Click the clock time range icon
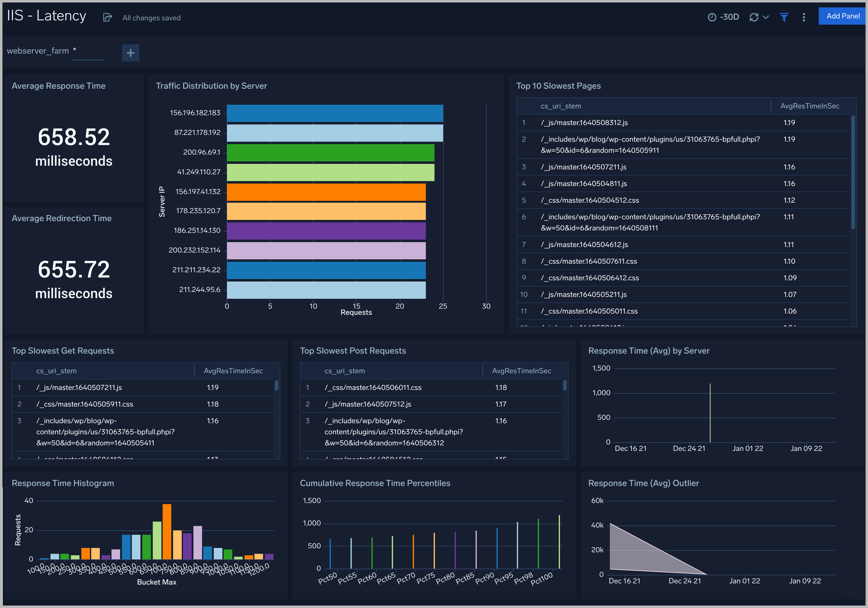The image size is (868, 608). [712, 17]
